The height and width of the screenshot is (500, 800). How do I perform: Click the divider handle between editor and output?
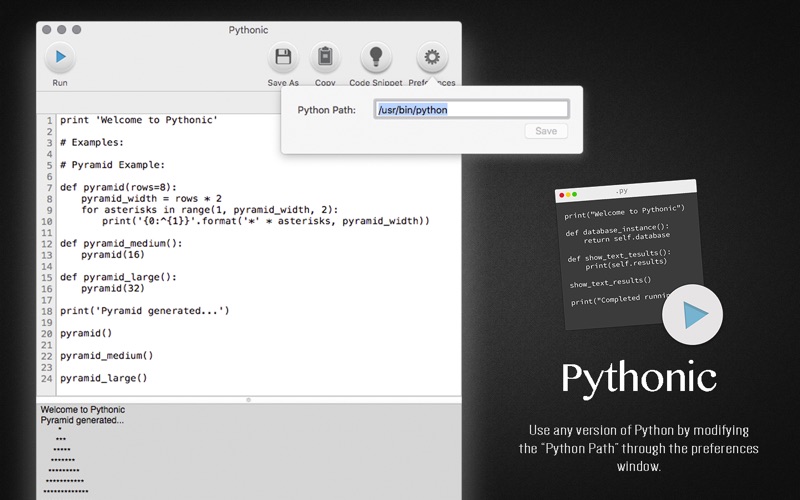[248, 399]
